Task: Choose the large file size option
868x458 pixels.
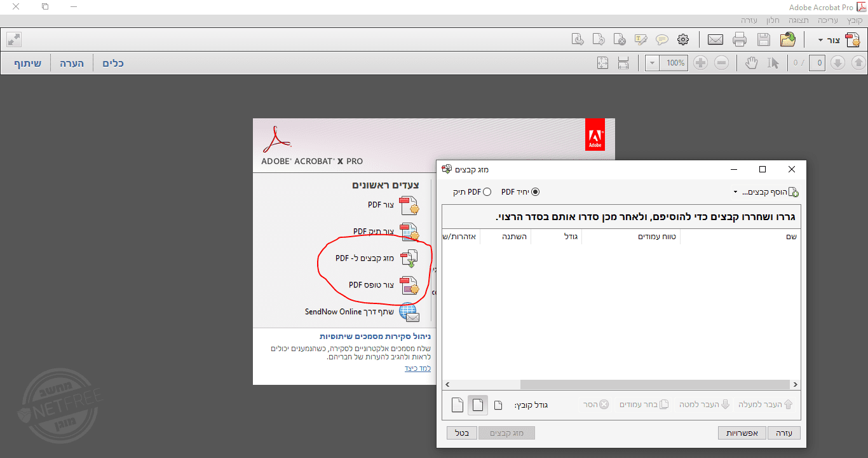Action: 457,405
